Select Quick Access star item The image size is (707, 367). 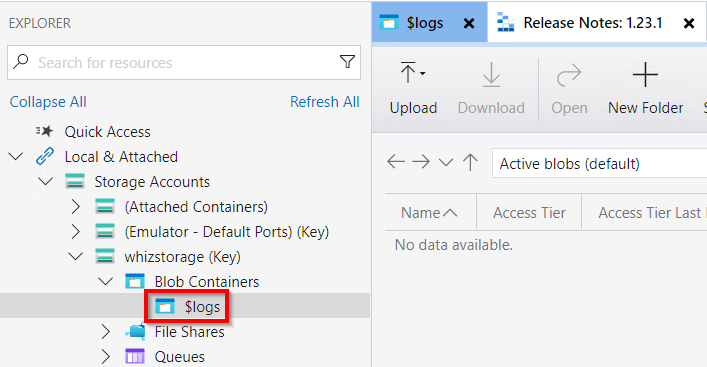coord(107,132)
